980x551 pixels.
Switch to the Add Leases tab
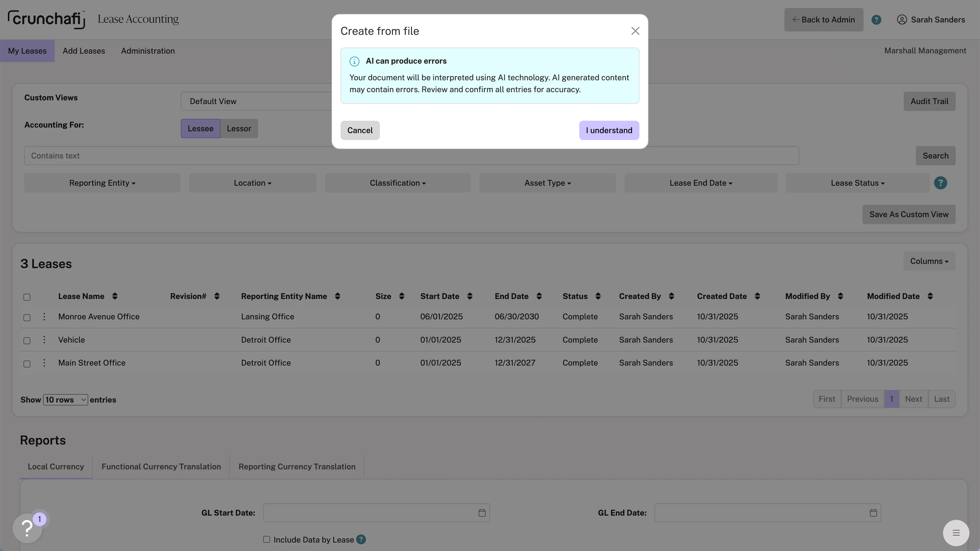(84, 51)
